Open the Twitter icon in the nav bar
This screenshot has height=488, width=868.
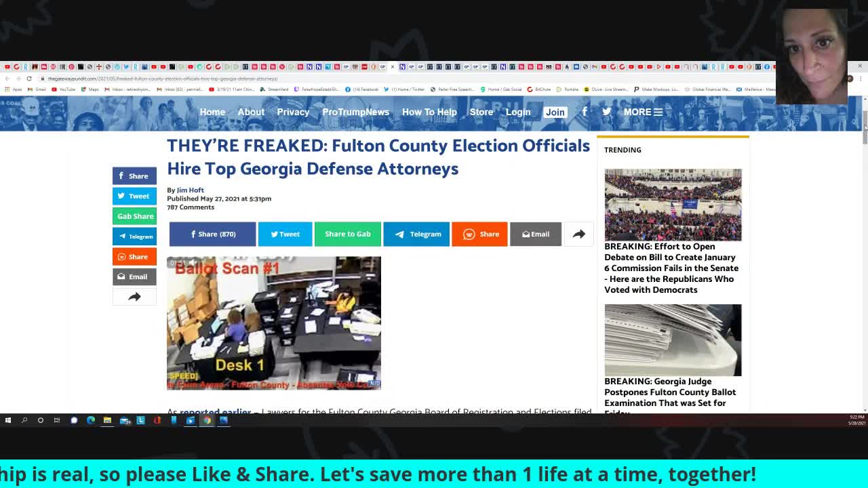pos(606,111)
